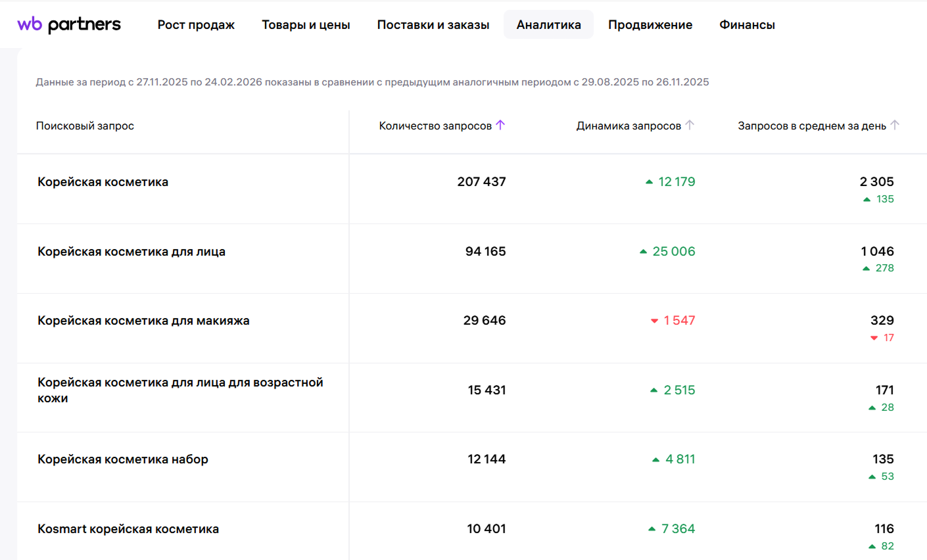Open Корейская косметика для макияжа query
927x560 pixels.
tap(143, 321)
